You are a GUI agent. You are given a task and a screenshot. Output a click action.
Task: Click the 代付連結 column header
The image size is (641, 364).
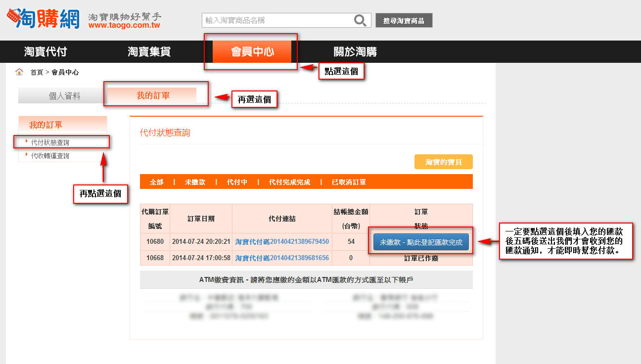(282, 219)
